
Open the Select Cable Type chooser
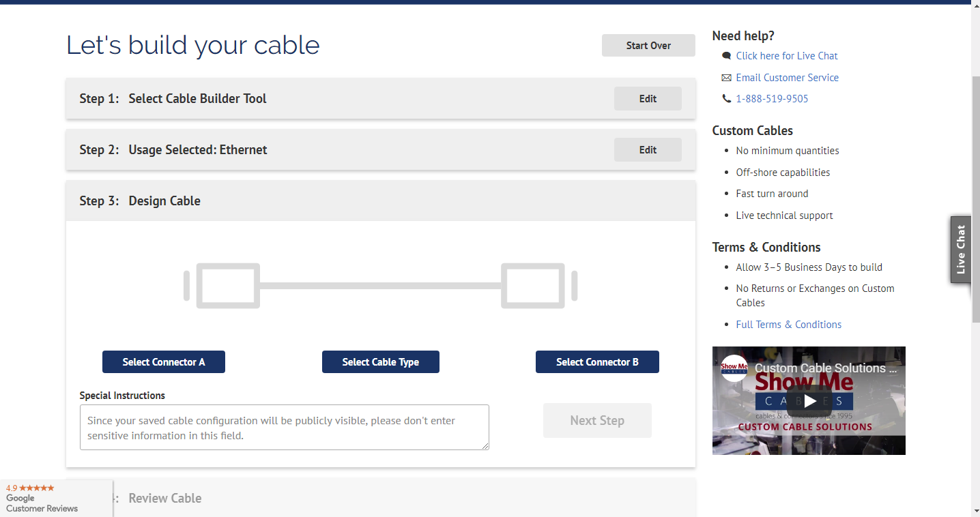(381, 362)
